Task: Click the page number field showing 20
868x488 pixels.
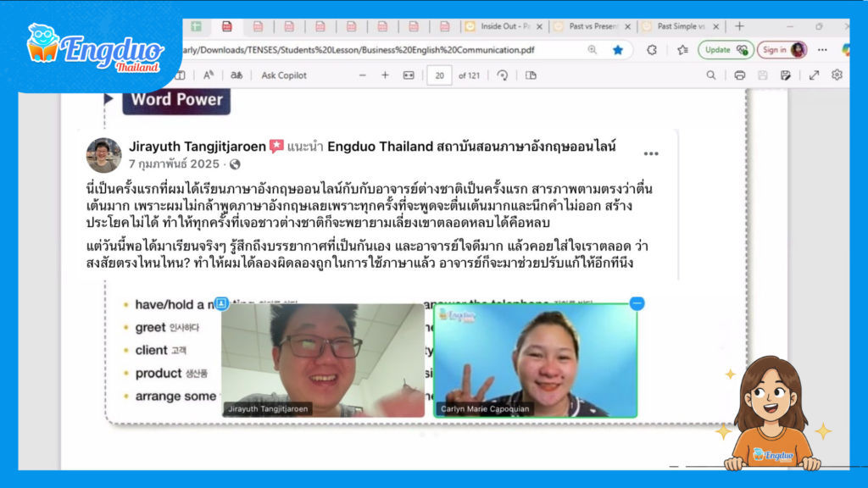Action: (439, 75)
